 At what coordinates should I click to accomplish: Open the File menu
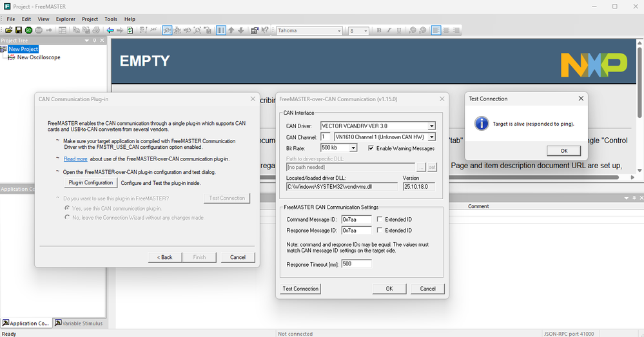[x=11, y=19]
